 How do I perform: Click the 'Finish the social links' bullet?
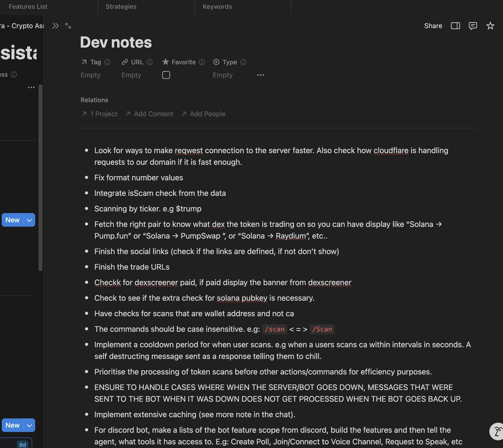pos(217,251)
